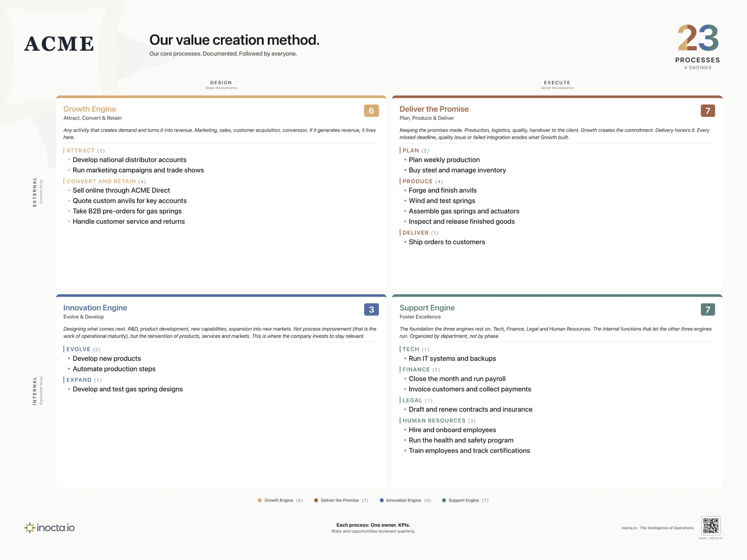Click 'Draft and renew contracts and insurance'
The height and width of the screenshot is (560, 747).
point(470,409)
